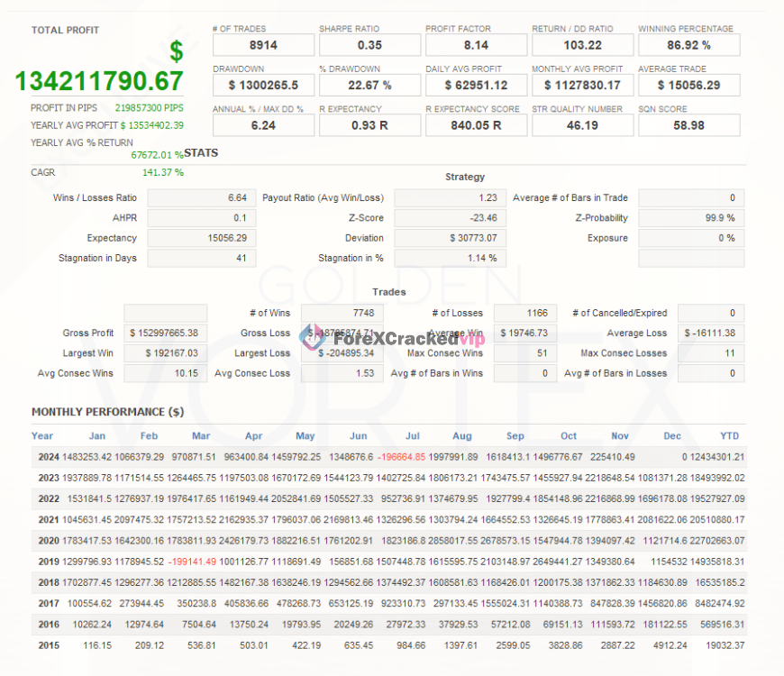Select the Sharpe Ratio box showing 0.35
The image size is (784, 676).
[369, 43]
